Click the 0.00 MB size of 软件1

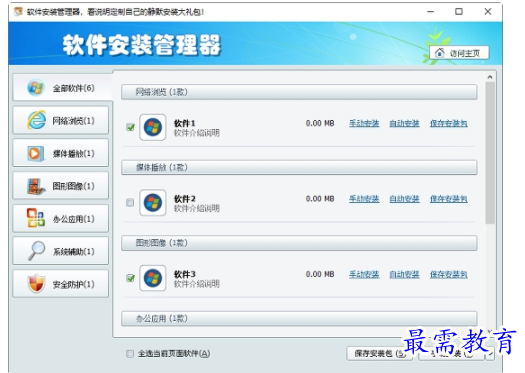[320, 123]
